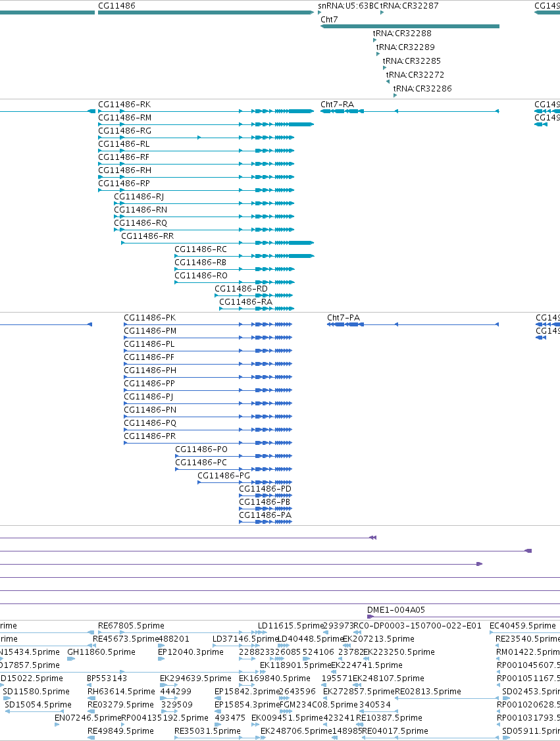The height and width of the screenshot is (741, 560).
Task: Select protein CG11486-PJ
Action: pos(148,396)
